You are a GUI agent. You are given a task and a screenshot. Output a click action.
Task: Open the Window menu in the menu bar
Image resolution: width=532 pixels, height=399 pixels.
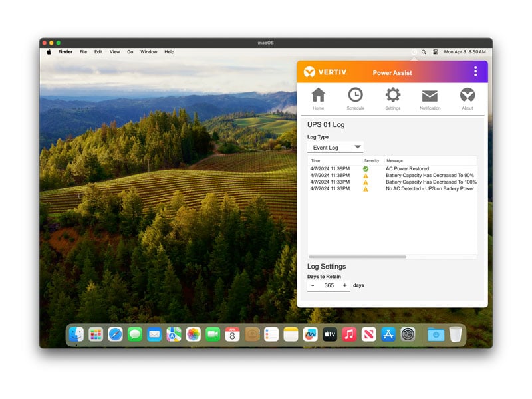149,51
